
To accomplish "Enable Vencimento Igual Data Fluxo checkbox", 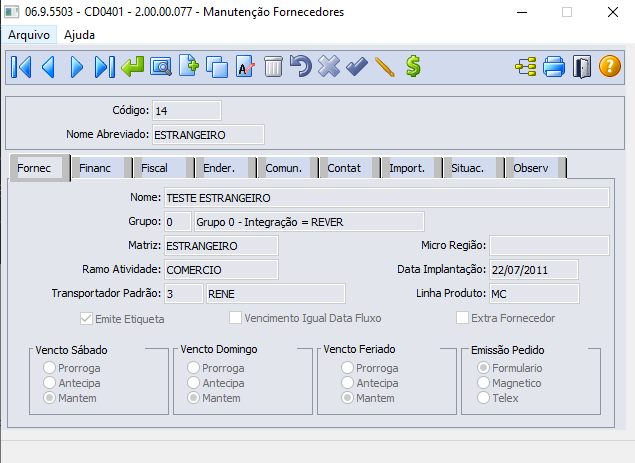I will pyautogui.click(x=235, y=318).
